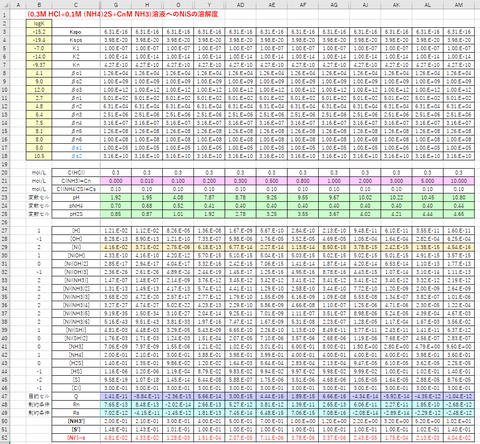Image resolution: width=480 pixels, height=444 pixels.
Task: Click the '[Ni]' species label cell
Action: tap(76, 247)
